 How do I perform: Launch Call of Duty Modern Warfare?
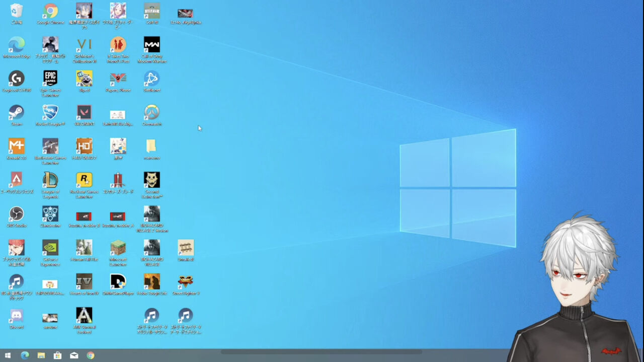pyautogui.click(x=152, y=45)
